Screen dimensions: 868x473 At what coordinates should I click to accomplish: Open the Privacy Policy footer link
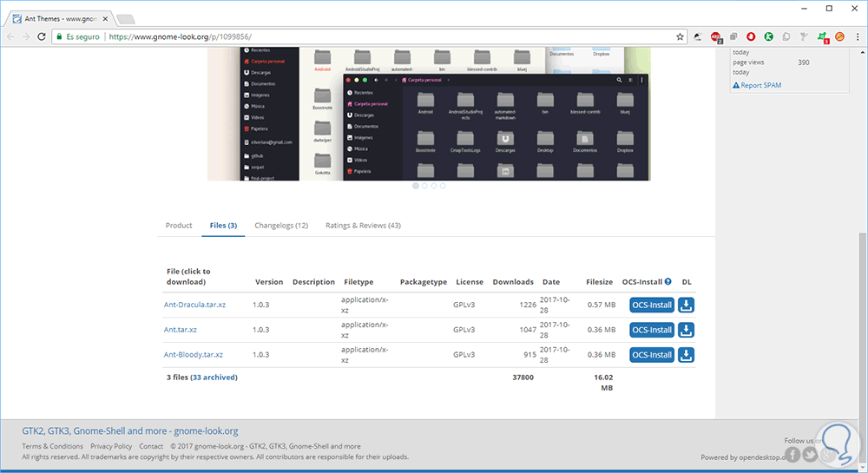point(111,446)
